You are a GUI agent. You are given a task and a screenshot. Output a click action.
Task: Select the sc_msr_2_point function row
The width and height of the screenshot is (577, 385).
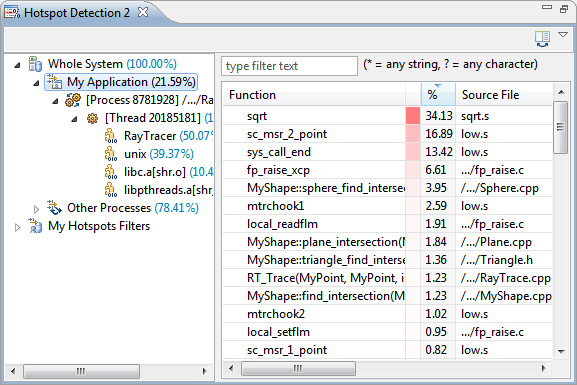(x=387, y=134)
